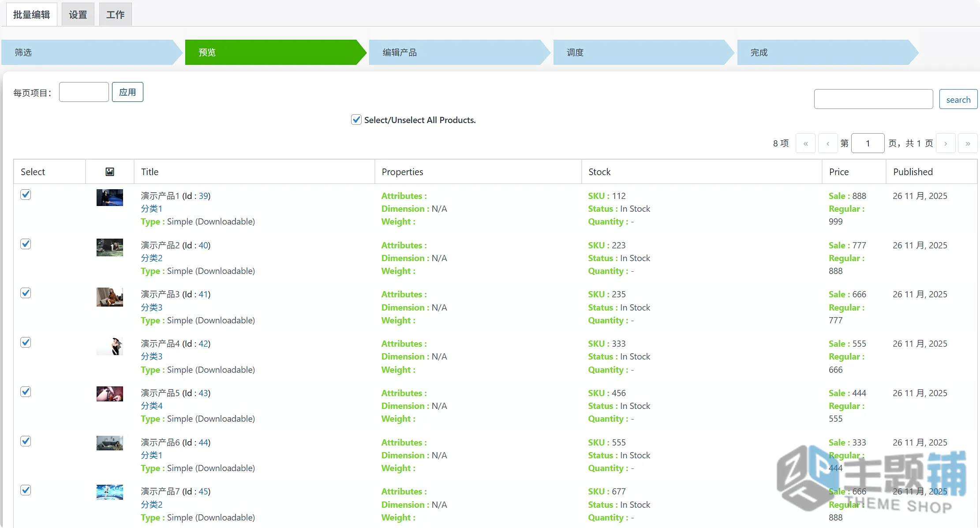Focus the search text field

coord(873,99)
